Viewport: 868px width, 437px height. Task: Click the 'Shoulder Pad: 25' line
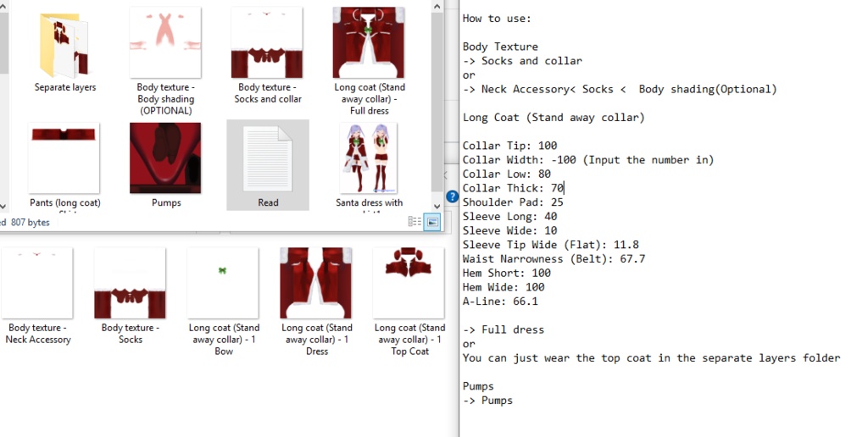click(x=513, y=202)
